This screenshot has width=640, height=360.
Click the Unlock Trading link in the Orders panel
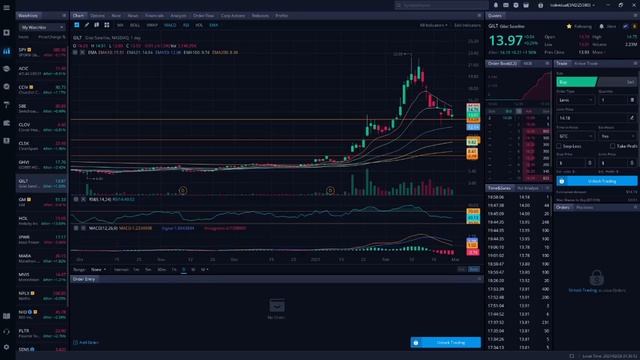coord(582,290)
